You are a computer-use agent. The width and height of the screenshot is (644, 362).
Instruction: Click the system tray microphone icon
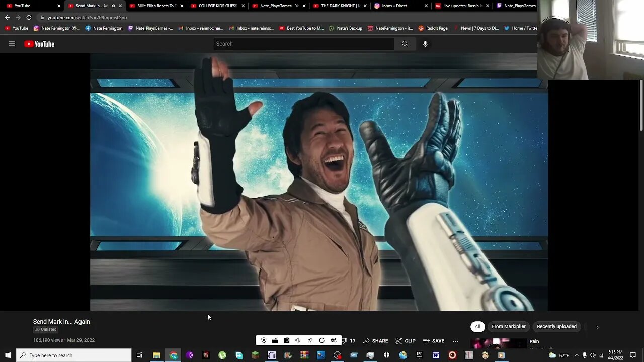tap(584, 355)
